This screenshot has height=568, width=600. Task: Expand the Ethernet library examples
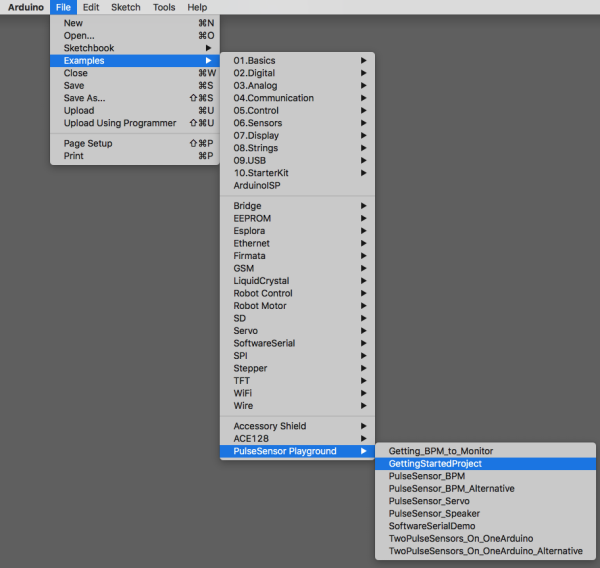[x=297, y=243]
